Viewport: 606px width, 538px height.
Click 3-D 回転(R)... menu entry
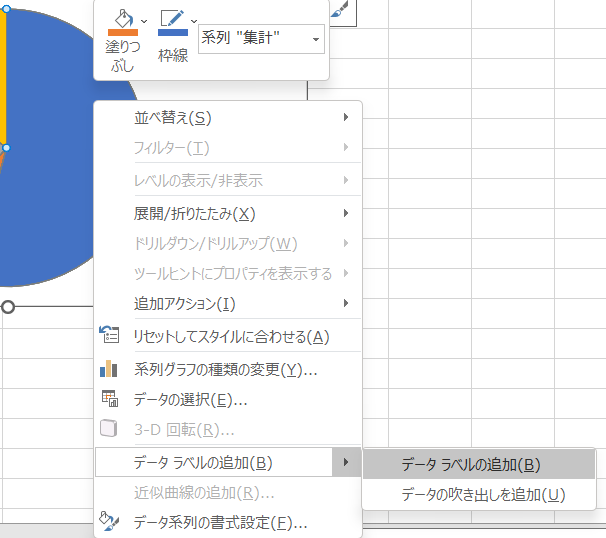(x=228, y=429)
